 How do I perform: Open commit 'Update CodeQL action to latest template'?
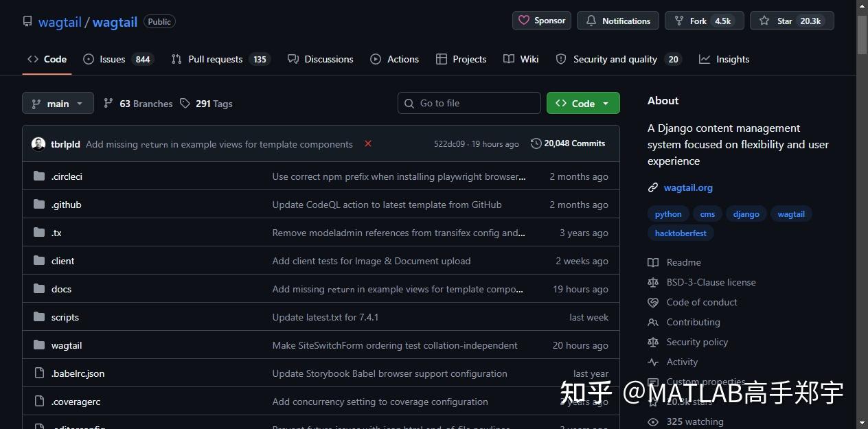(387, 205)
